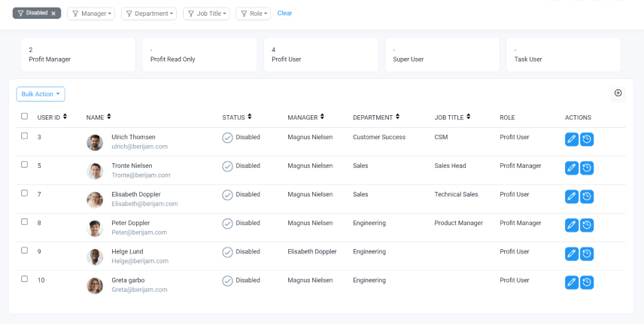The height and width of the screenshot is (325, 644).
Task: Sort by Job Title column arrows
Action: click(x=468, y=117)
